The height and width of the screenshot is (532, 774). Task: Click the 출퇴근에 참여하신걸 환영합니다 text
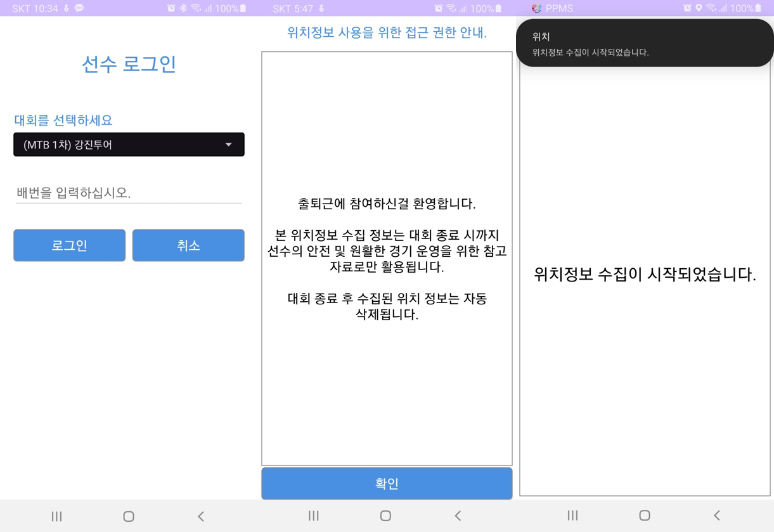[387, 204]
